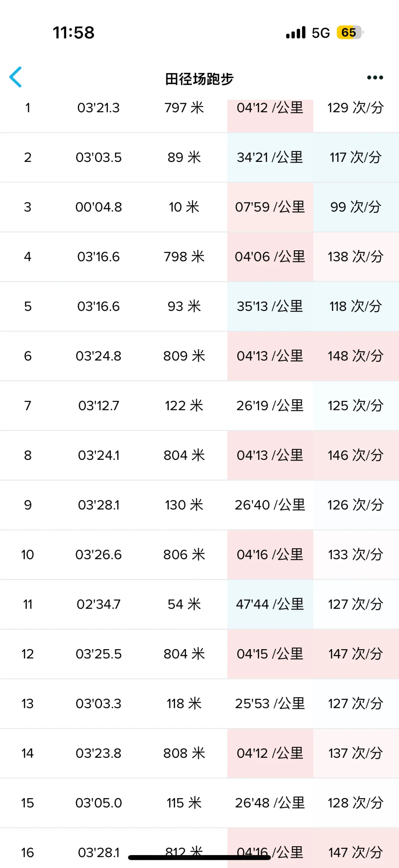The width and height of the screenshot is (399, 868).
Task: Tap lap 7 pace 26'19 /公里
Action: point(270,406)
